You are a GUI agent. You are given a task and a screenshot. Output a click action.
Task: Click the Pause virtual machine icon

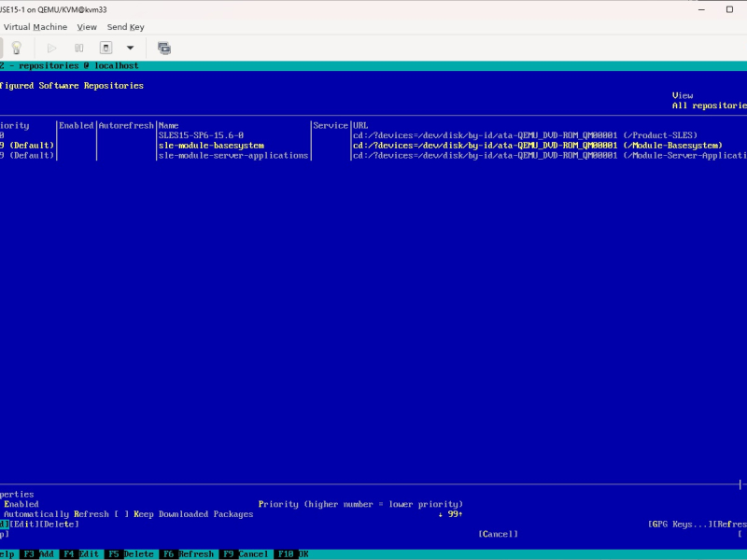[79, 49]
